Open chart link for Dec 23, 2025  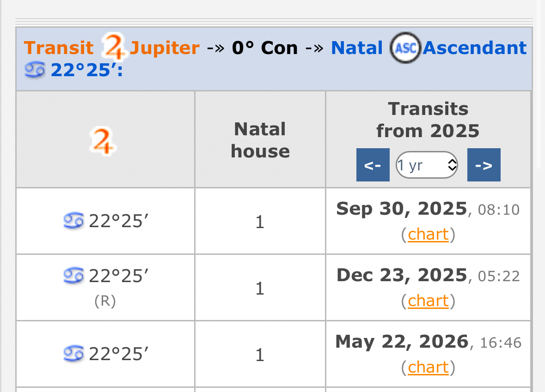pyautogui.click(x=428, y=301)
